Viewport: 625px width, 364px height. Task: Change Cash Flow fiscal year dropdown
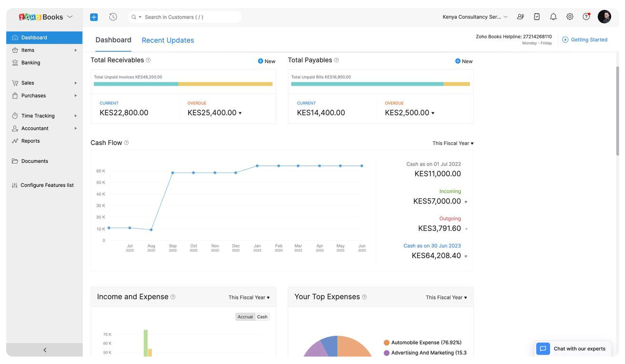452,143
